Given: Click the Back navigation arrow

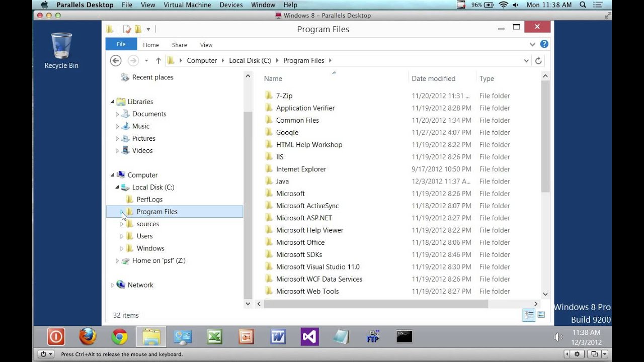Looking at the screenshot, I should pos(116,61).
